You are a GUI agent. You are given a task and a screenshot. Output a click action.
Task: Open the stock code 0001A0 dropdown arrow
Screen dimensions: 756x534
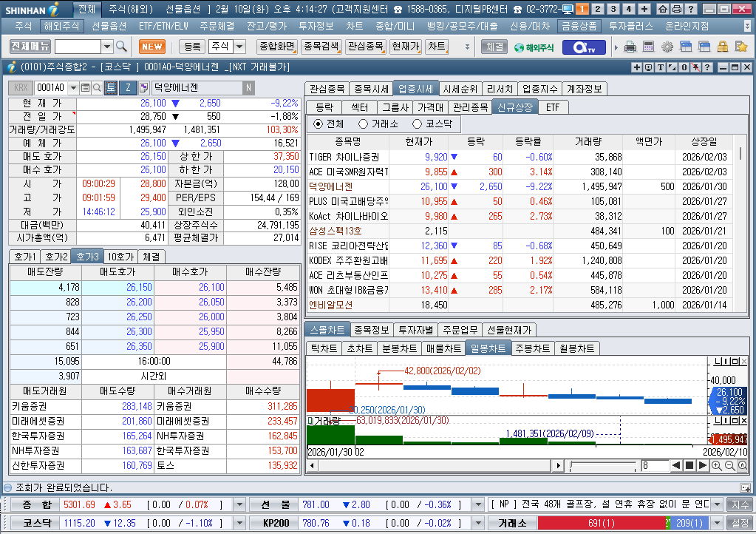[x=73, y=88]
